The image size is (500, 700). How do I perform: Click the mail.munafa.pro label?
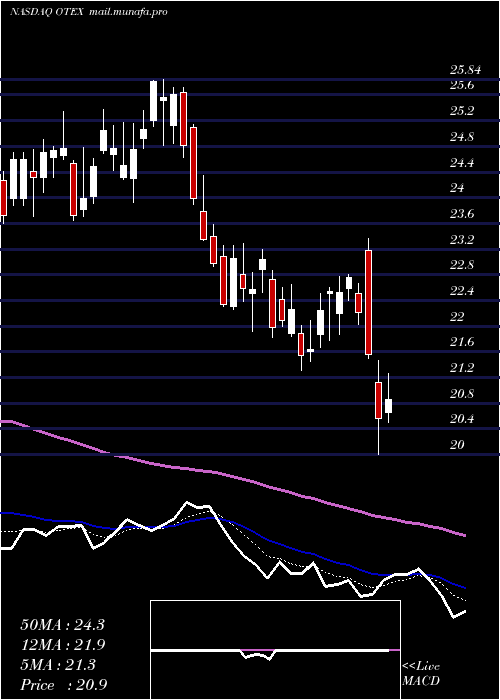[x=127, y=12]
